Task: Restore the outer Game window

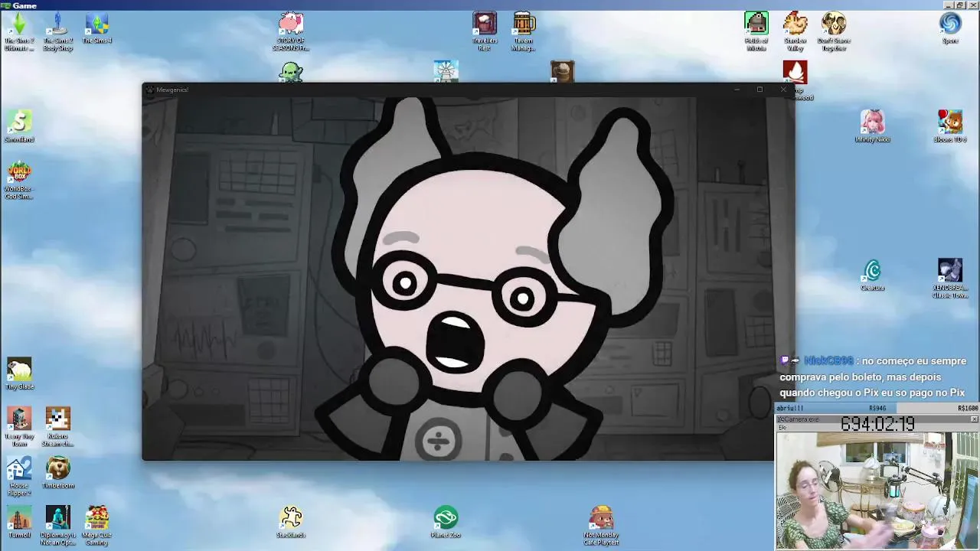Action: click(x=960, y=5)
